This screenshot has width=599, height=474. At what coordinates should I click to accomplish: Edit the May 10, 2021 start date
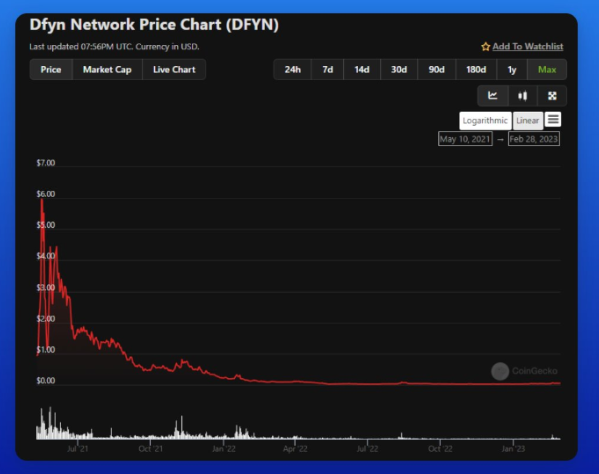point(465,139)
